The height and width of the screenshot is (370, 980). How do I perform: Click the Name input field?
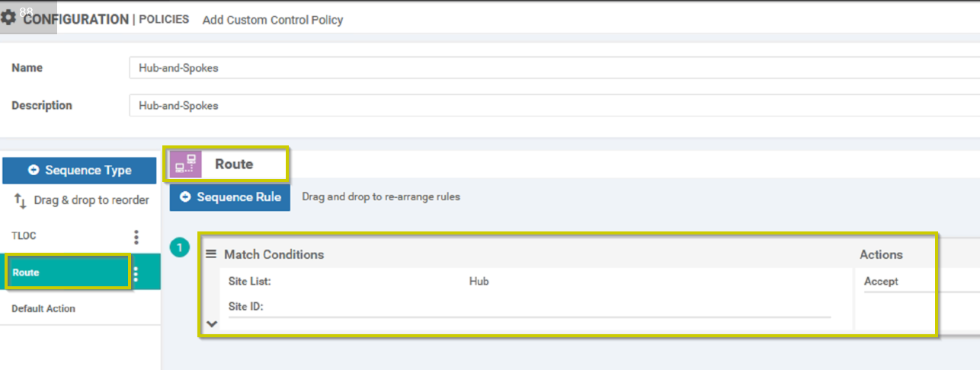[x=554, y=68]
